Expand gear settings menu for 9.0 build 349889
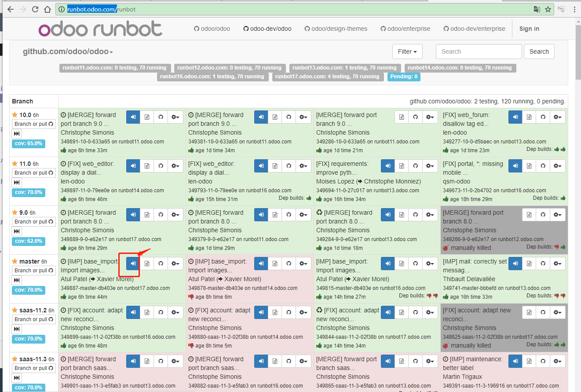581x392 pixels. click(x=175, y=215)
